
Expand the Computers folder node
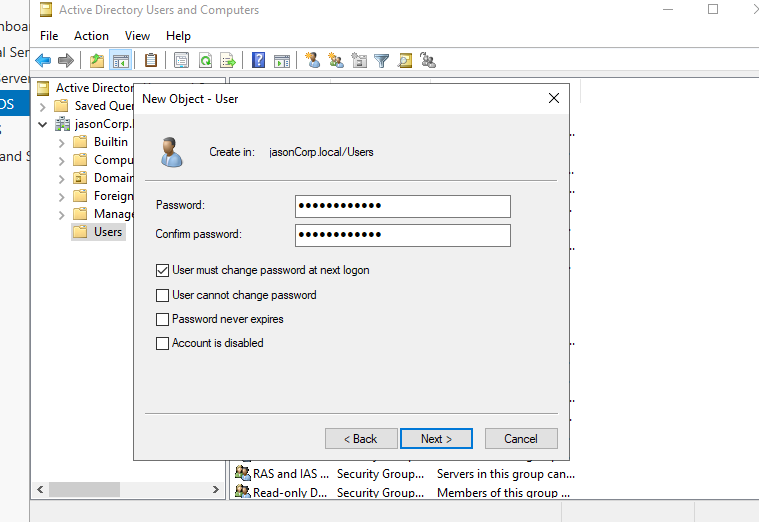click(61, 161)
